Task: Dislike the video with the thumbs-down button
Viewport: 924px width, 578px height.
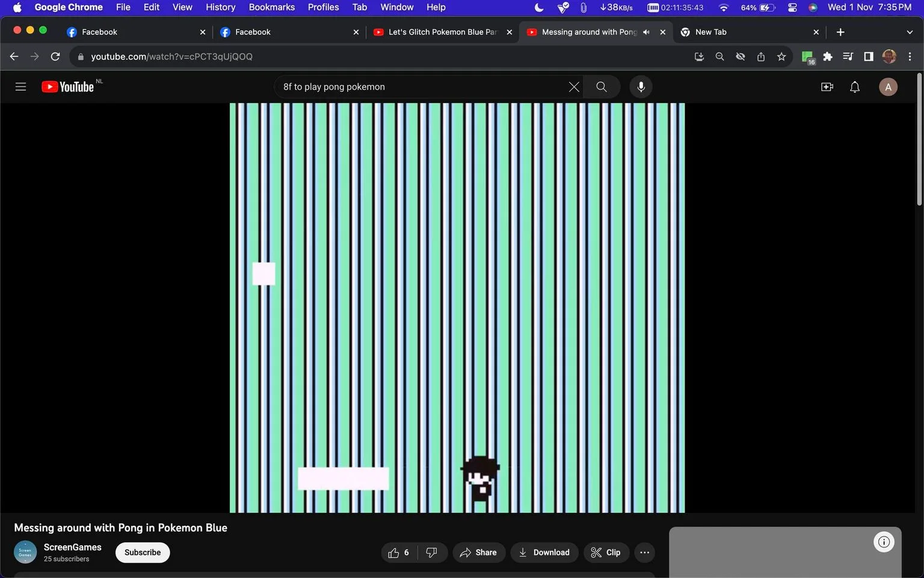Action: pos(432,552)
